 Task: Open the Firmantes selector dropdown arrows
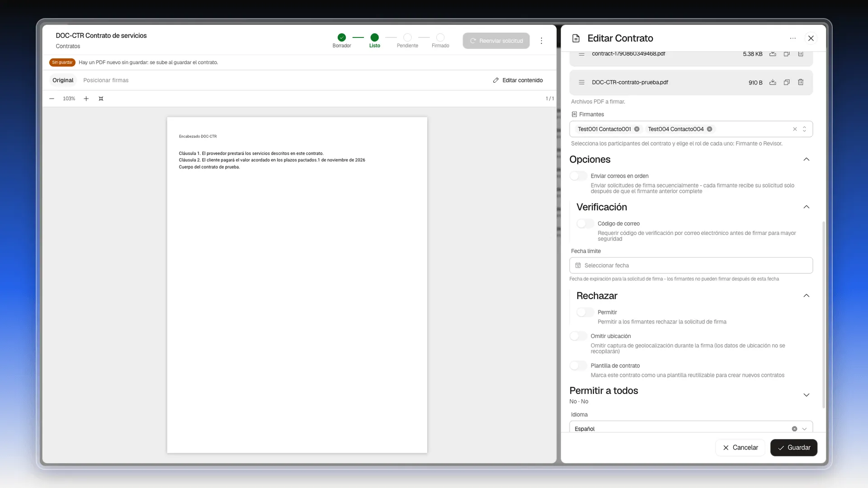[804, 129]
